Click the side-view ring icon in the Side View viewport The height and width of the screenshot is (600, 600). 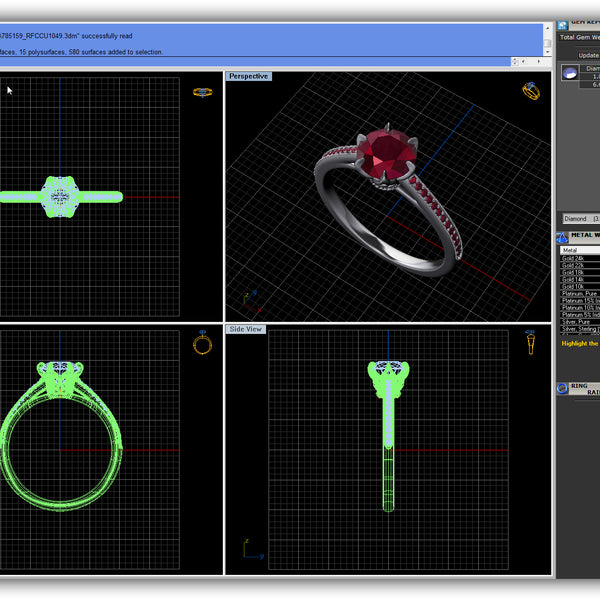tap(531, 344)
